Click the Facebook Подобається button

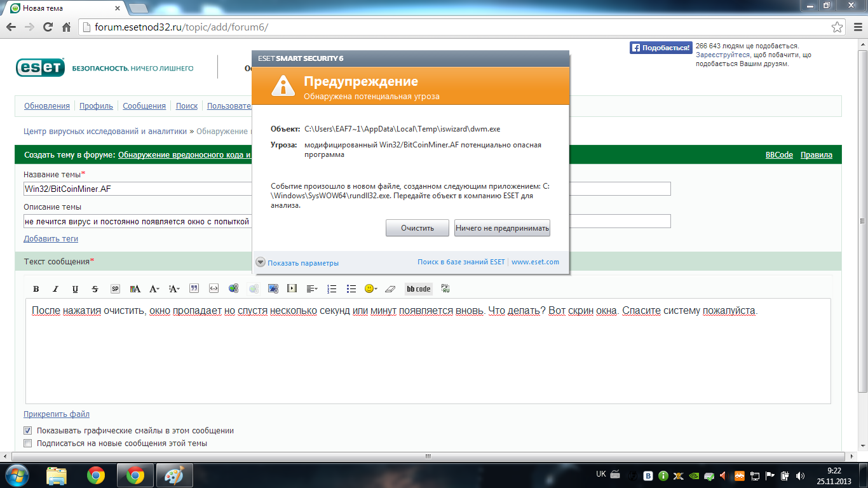coord(660,48)
